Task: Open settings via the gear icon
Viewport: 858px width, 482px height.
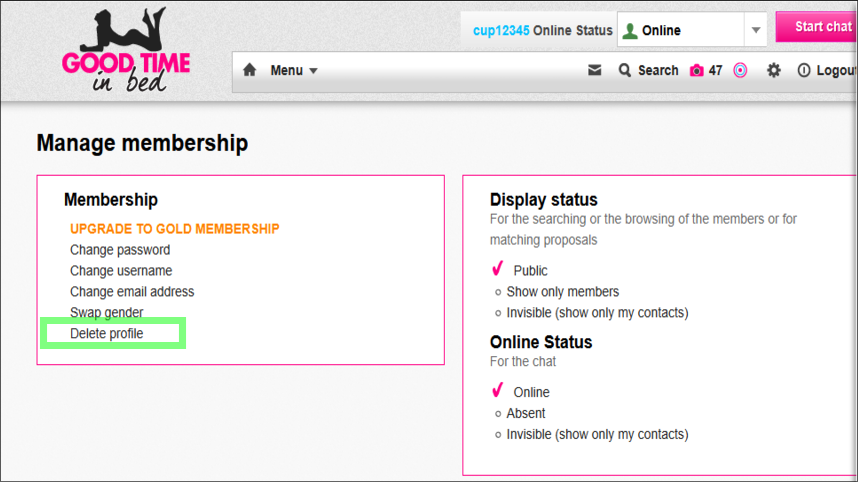Action: tap(773, 71)
